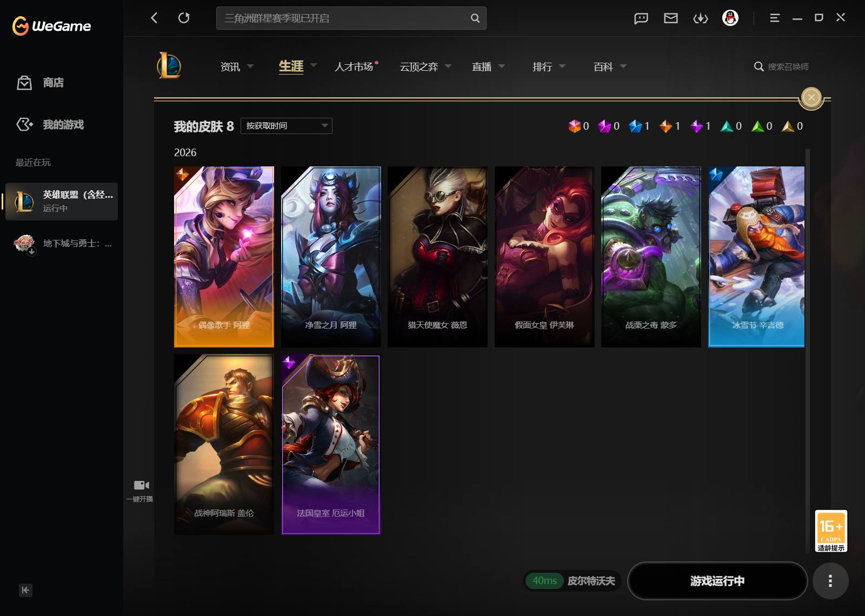Screen dimensions: 865x616
Task: Click the magenta gem tier icon
Action: (604, 126)
